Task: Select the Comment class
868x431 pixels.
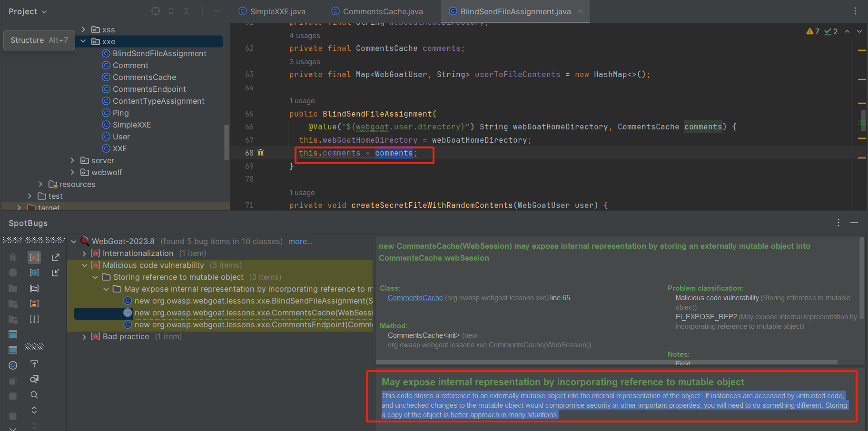Action: click(125, 65)
